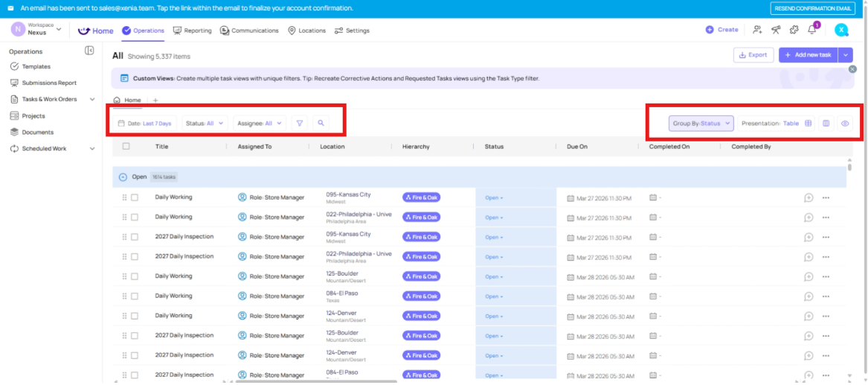The image size is (868, 385).
Task: Collapse the Open tasks group
Action: pyautogui.click(x=123, y=177)
